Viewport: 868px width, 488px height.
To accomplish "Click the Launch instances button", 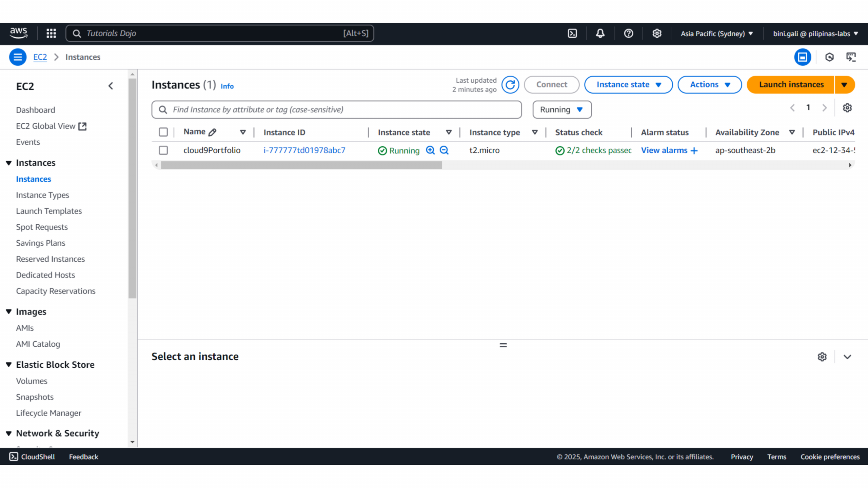I will coord(791,85).
